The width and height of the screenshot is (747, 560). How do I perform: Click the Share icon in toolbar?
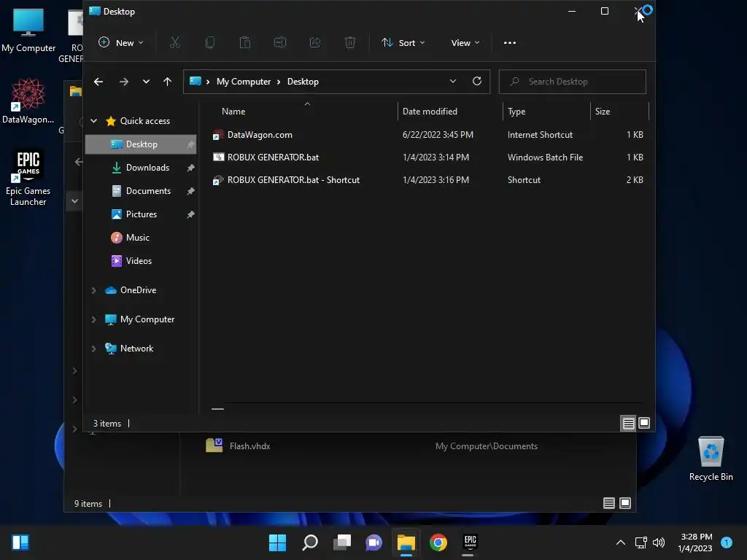point(315,43)
